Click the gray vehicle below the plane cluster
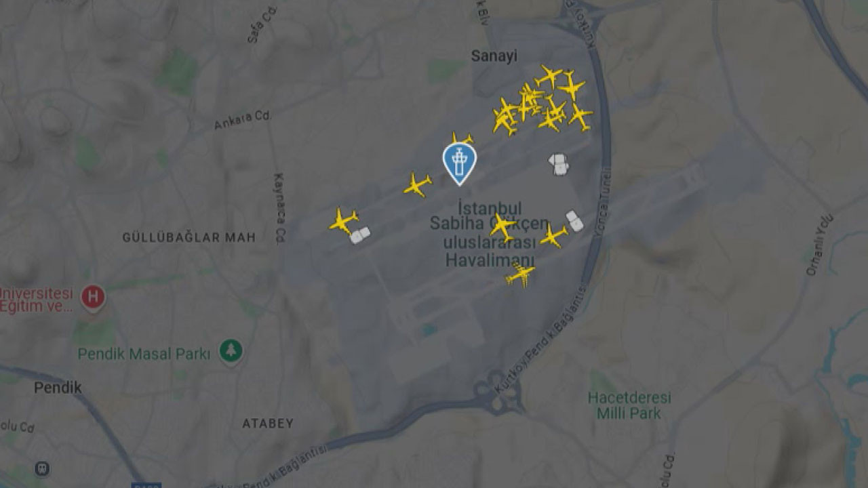The height and width of the screenshot is (488, 868). (559, 164)
